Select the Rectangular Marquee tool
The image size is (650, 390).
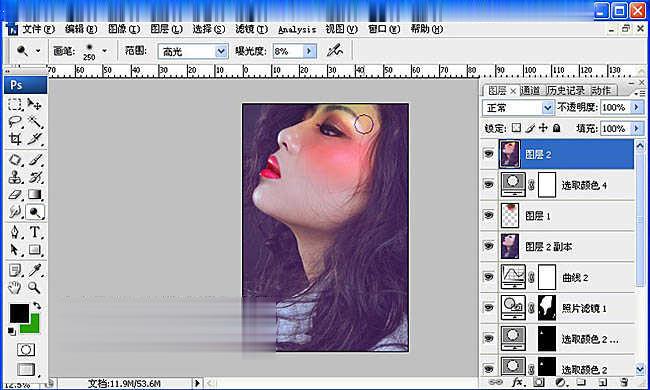(x=15, y=104)
